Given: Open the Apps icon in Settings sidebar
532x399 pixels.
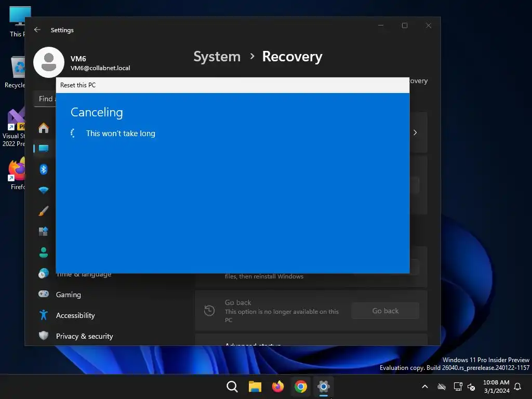Looking at the screenshot, I should click(44, 231).
